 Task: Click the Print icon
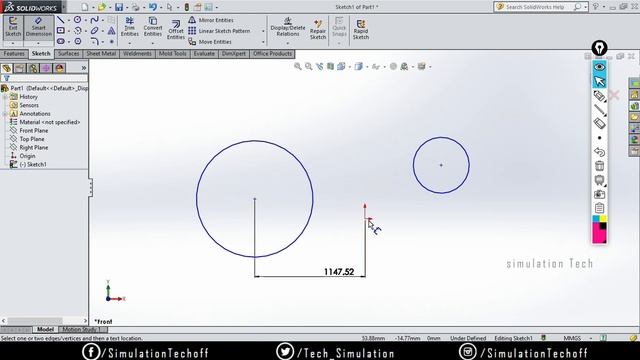pyautogui.click(x=136, y=7)
